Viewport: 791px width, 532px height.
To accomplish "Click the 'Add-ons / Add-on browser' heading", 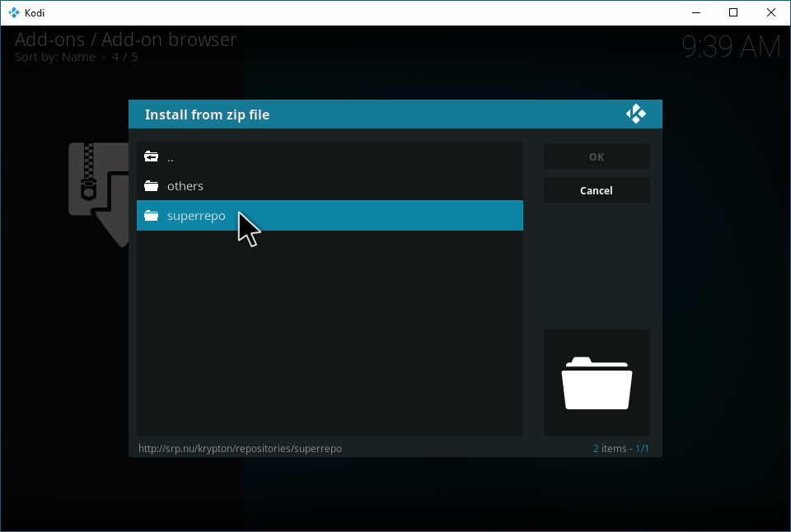I will pyautogui.click(x=125, y=40).
